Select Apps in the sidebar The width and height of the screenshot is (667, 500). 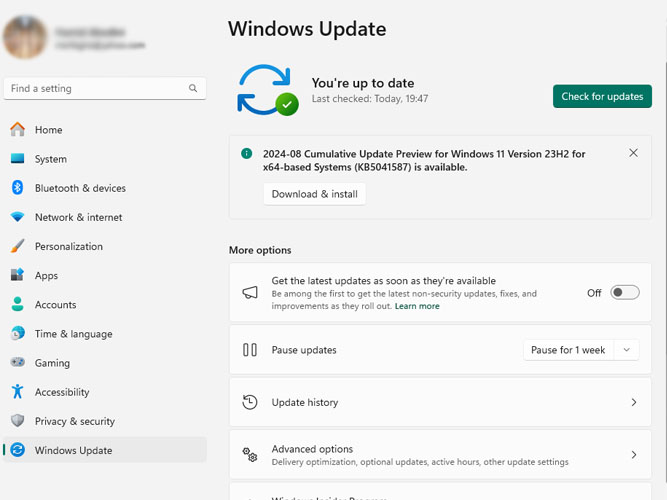[x=105, y=275]
